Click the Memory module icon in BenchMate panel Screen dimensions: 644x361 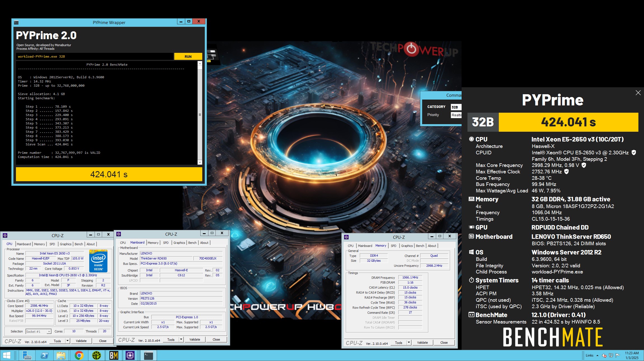(471, 199)
